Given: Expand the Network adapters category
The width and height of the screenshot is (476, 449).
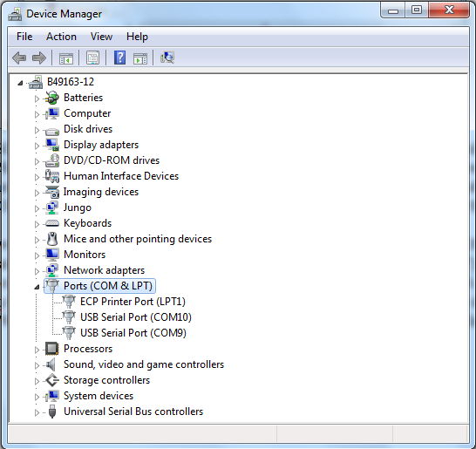Looking at the screenshot, I should click(37, 271).
